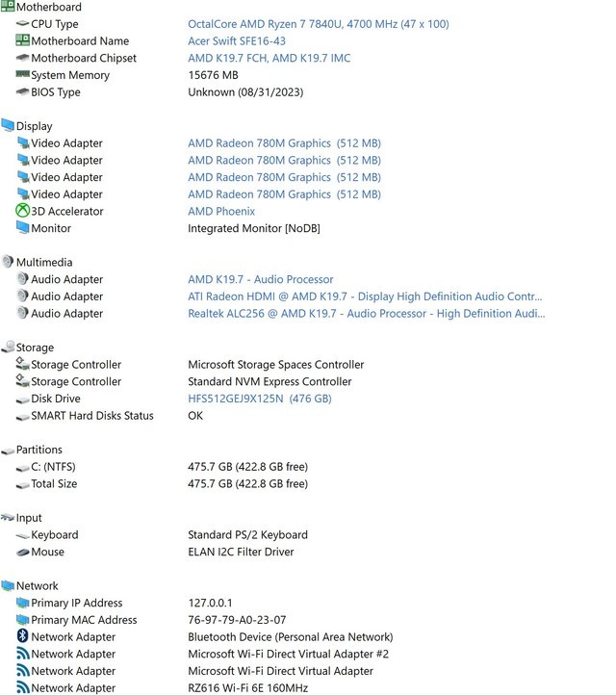616x696 pixels.
Task: Open the AMD Phoenix 3D accelerator link
Action: (221, 211)
